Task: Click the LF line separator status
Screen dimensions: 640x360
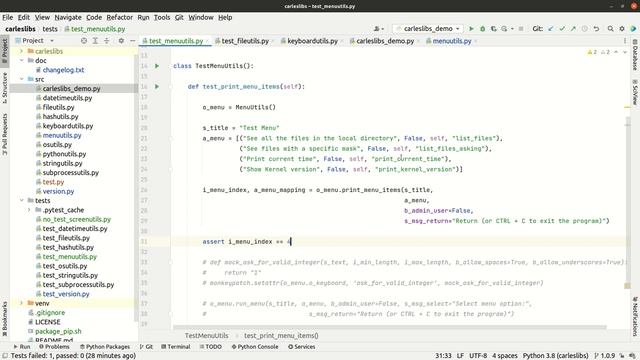Action: pyautogui.click(x=460, y=356)
